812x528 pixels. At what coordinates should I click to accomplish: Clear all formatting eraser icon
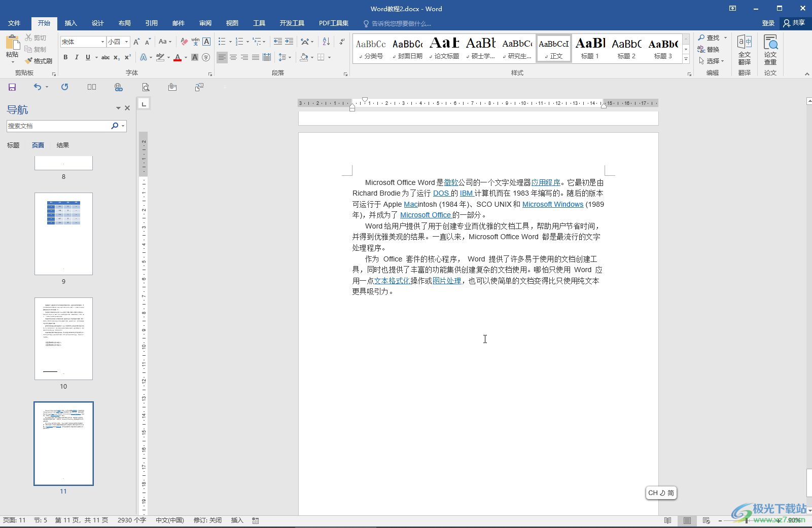[184, 42]
